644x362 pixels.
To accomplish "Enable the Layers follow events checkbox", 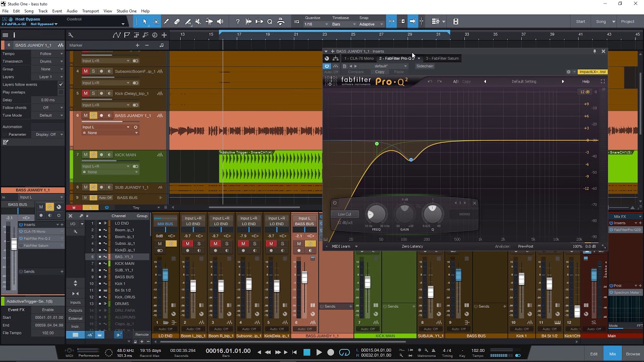I will tap(61, 84).
